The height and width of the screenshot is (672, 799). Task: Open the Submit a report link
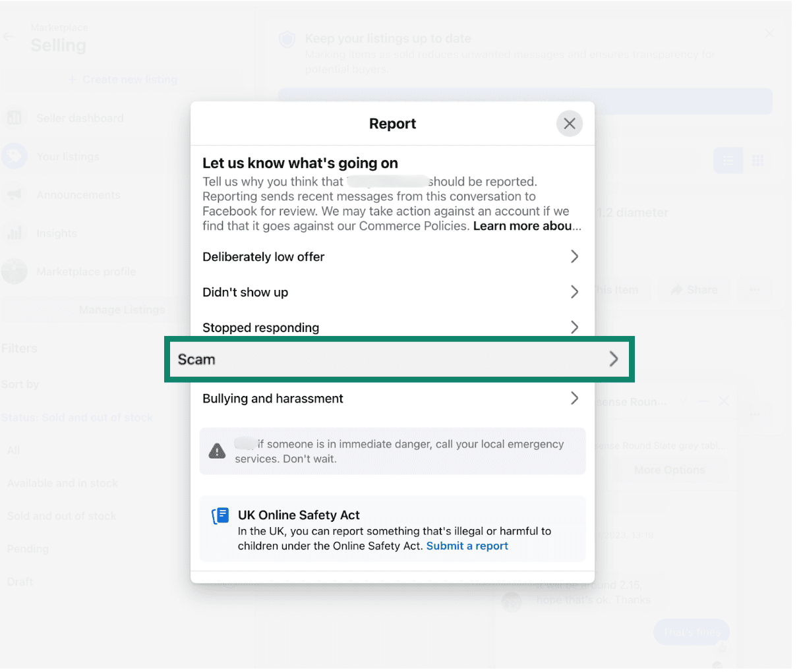click(467, 546)
